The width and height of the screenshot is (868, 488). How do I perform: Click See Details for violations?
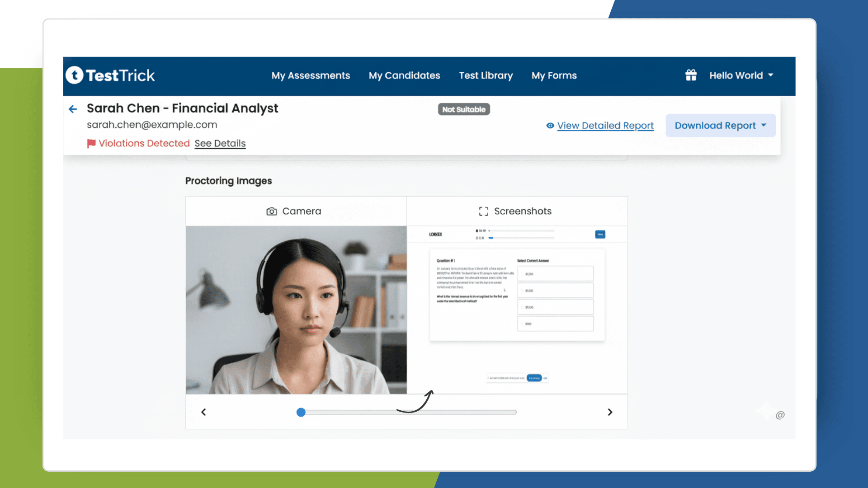click(220, 143)
